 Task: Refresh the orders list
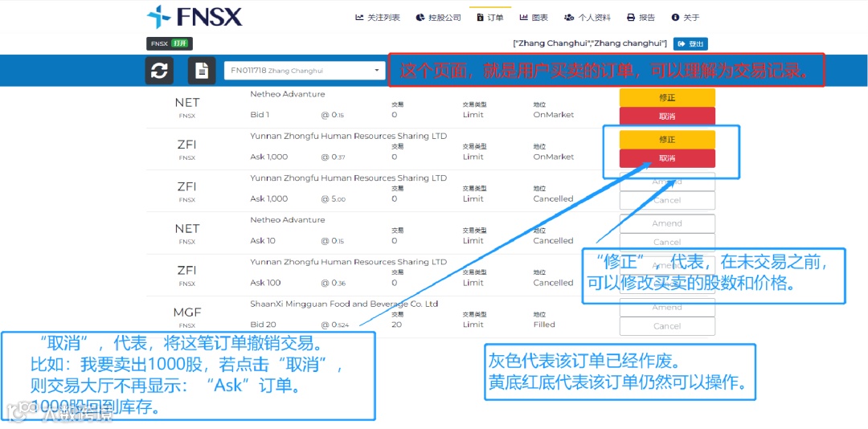tap(159, 71)
